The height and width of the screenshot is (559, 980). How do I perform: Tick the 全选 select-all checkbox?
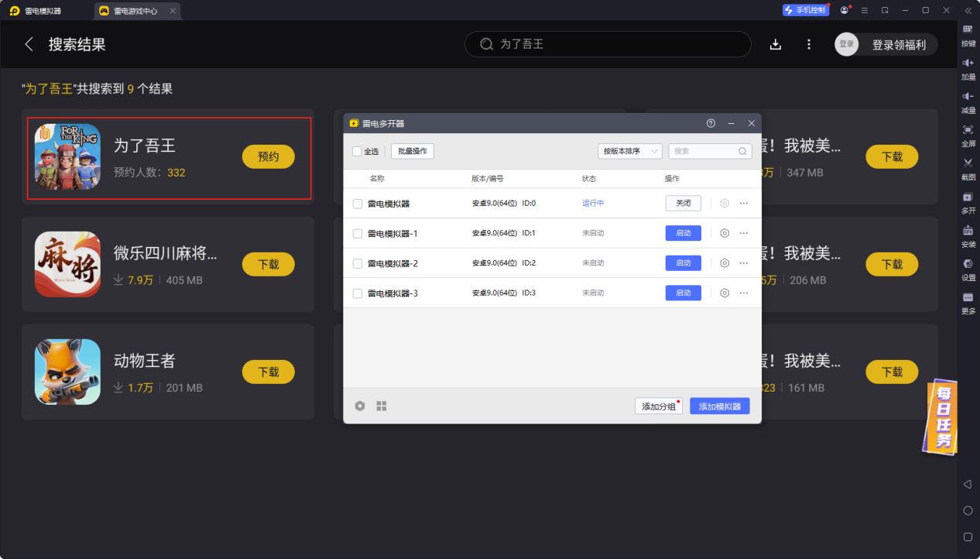[357, 151]
